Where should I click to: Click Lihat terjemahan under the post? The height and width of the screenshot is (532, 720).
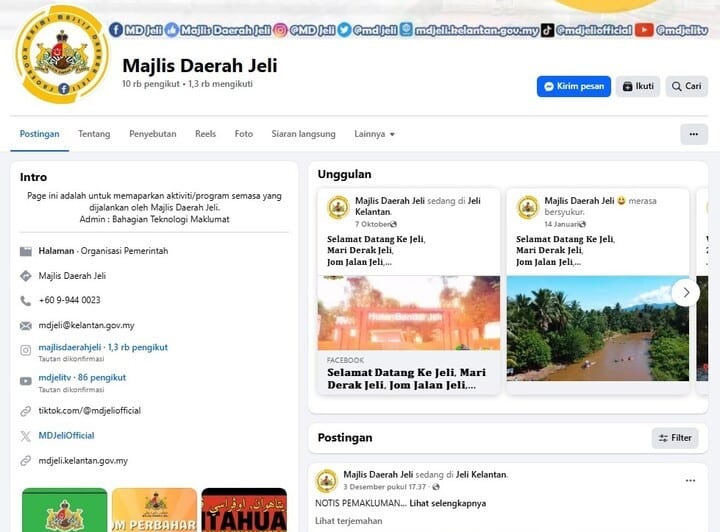coord(349,521)
